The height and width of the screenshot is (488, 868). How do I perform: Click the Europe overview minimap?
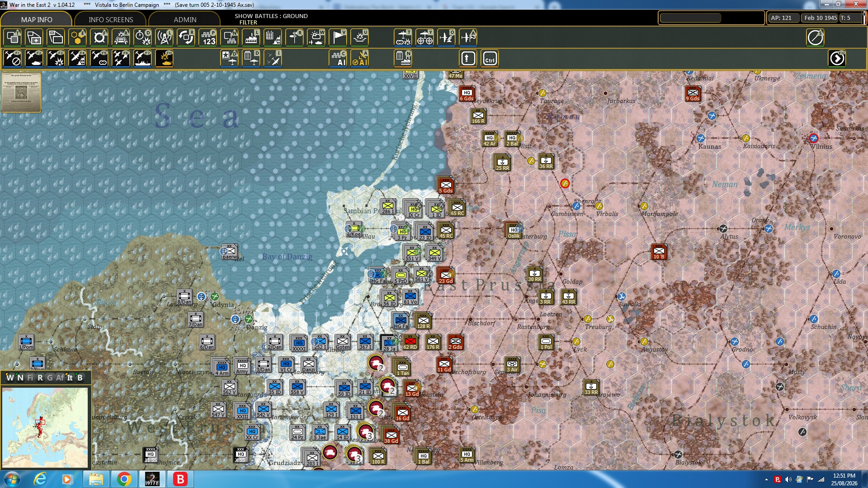click(x=45, y=427)
